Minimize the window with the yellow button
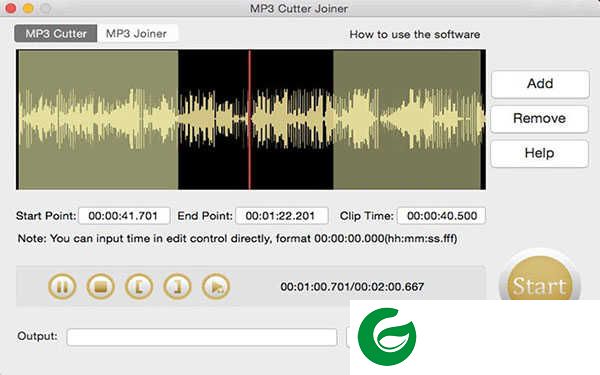The height and width of the screenshot is (375, 600). coord(28,8)
